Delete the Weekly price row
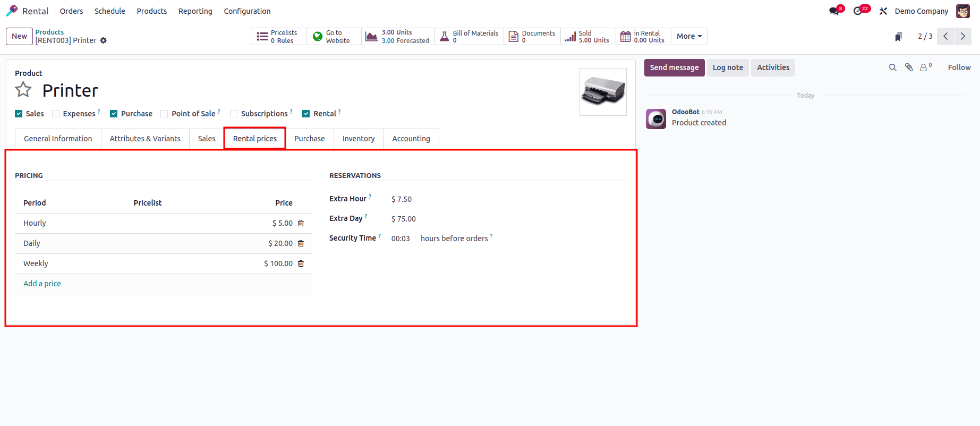Image resolution: width=980 pixels, height=426 pixels. (x=301, y=263)
